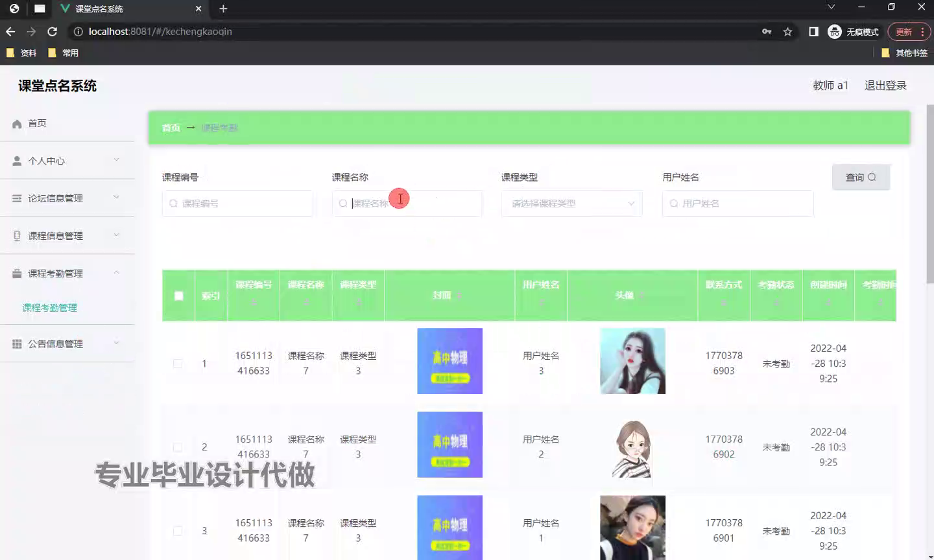Image resolution: width=934 pixels, height=560 pixels.
Task: Select the 课程考勤管理 submenu item
Action: point(50,308)
